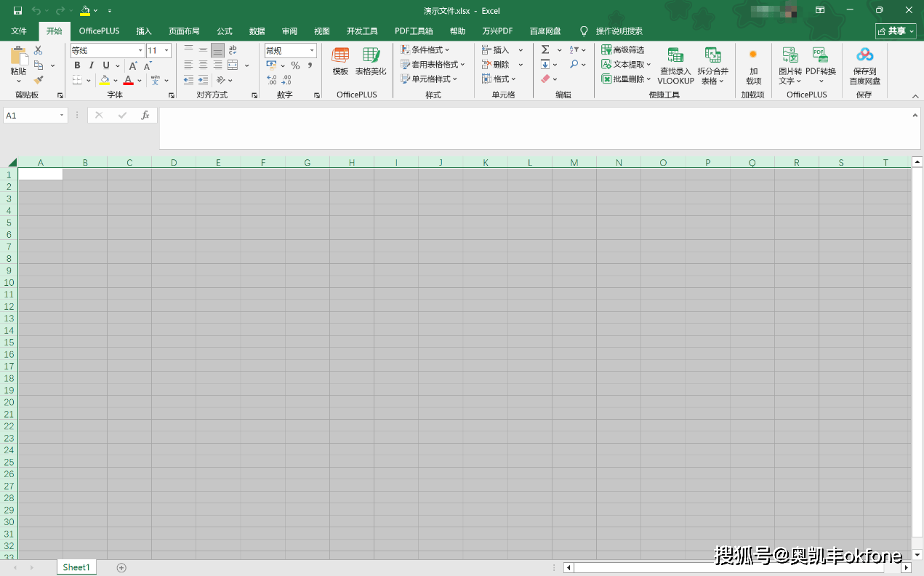Switch to the 插入 ribbon tab
This screenshot has height=576, width=924.
pos(144,31)
